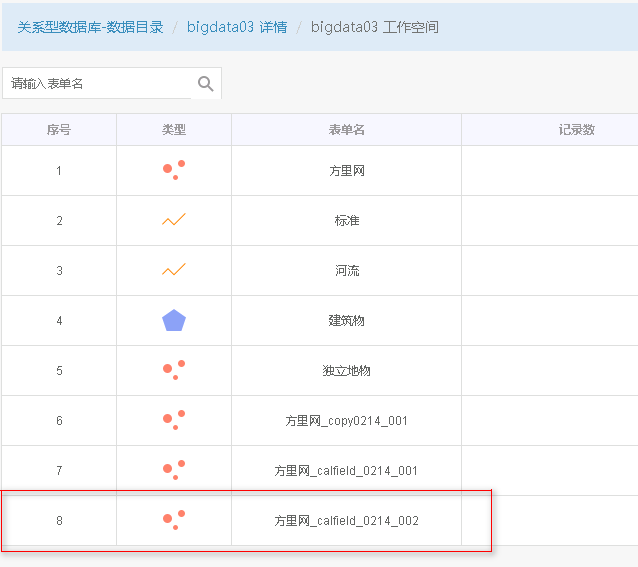Click point-type icon for 方里网 row
Image resolution: width=638 pixels, height=567 pixels.
(x=174, y=170)
